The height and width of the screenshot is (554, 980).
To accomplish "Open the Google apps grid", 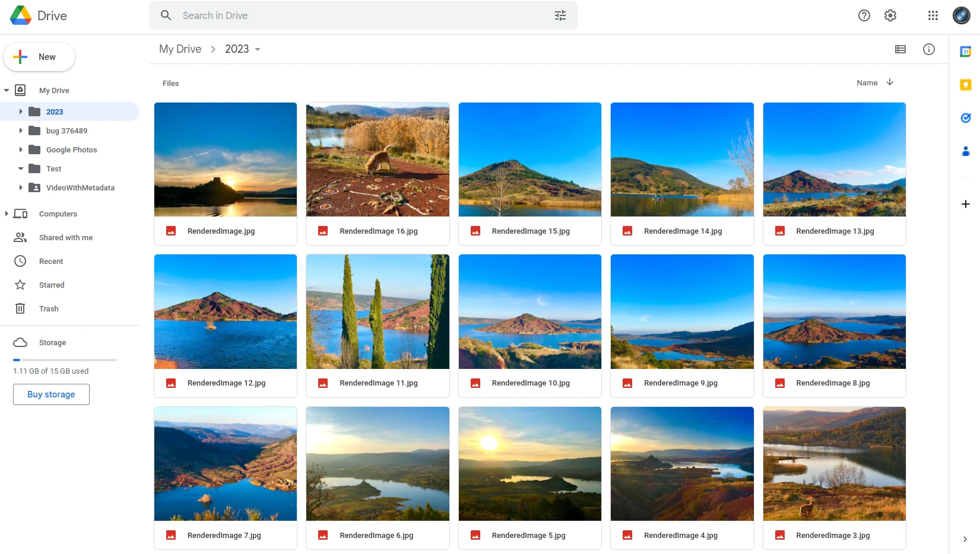I will (933, 15).
